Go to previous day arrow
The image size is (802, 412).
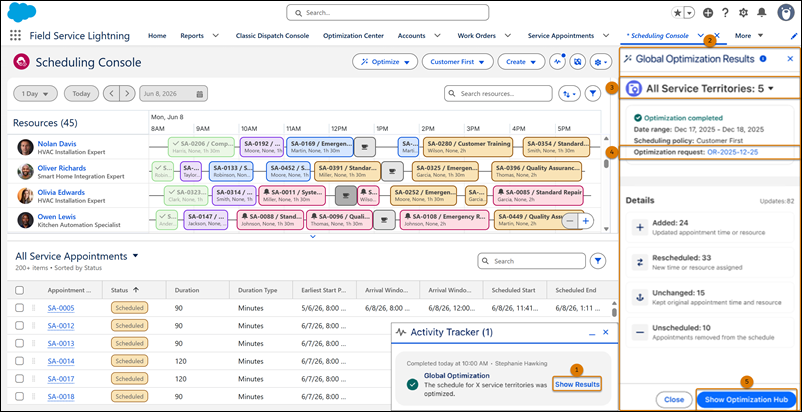pyautogui.click(x=111, y=94)
